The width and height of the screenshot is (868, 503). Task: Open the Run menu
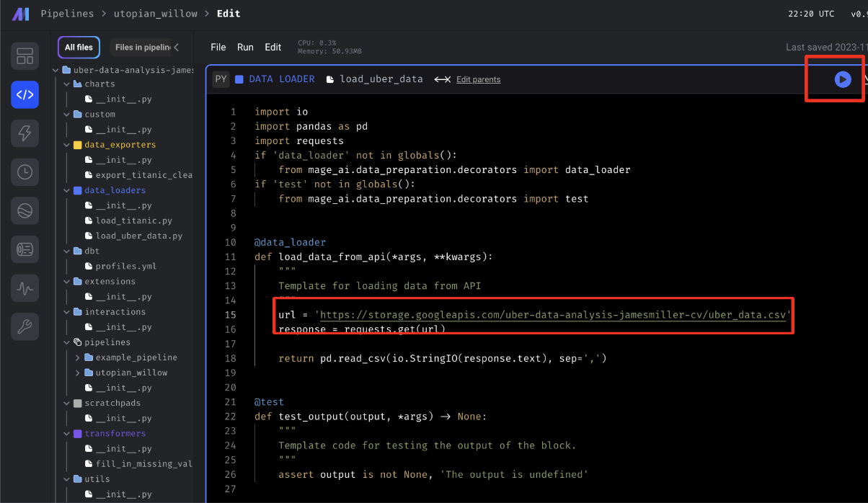[245, 47]
